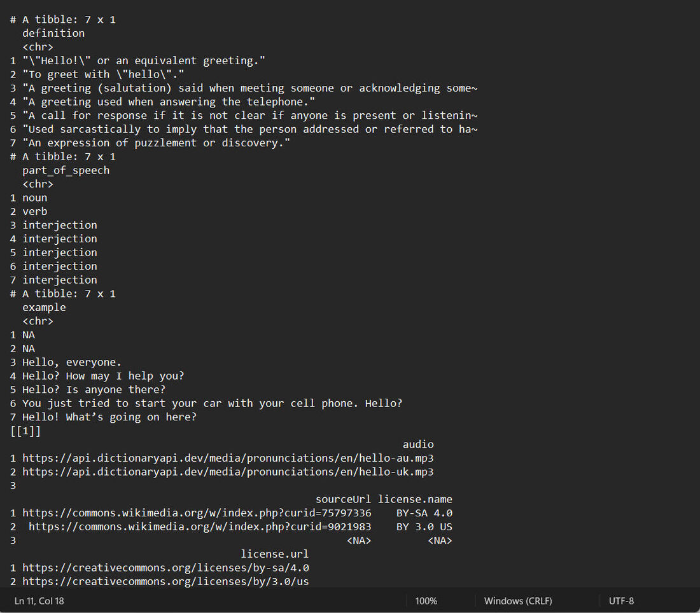Click the Windows (CRLF) line ending indicator
Image resolution: width=700 pixels, height=613 pixels.
point(517,601)
